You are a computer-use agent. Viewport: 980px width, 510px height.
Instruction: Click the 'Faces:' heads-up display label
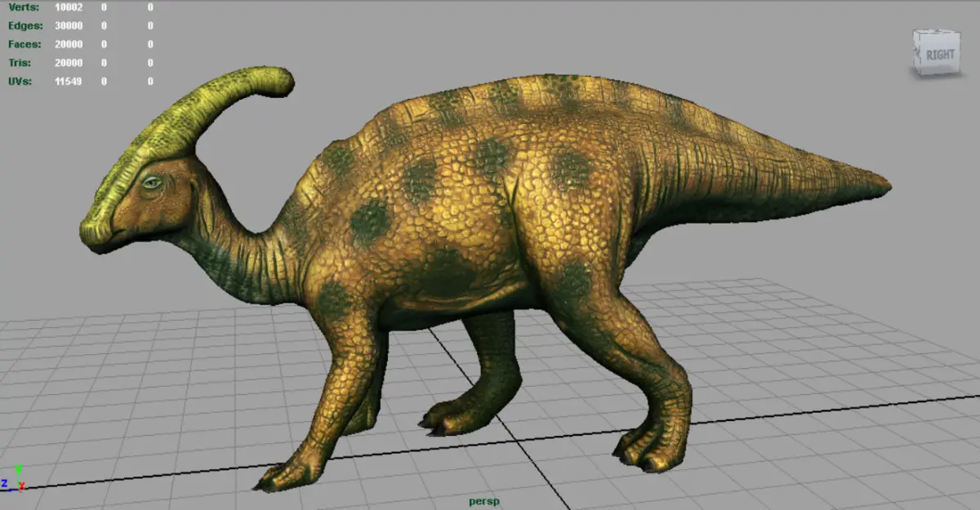pos(24,44)
